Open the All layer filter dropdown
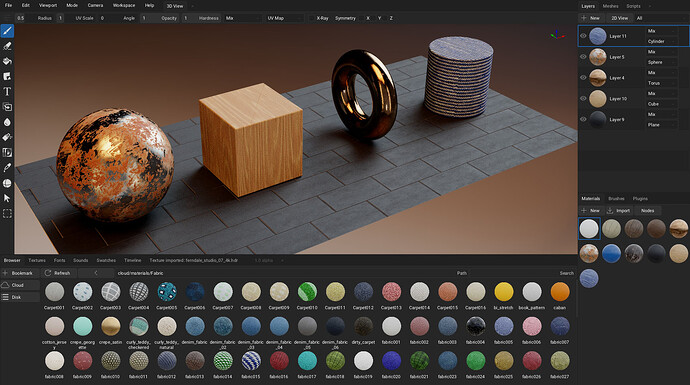The height and width of the screenshot is (385, 690). click(x=661, y=18)
